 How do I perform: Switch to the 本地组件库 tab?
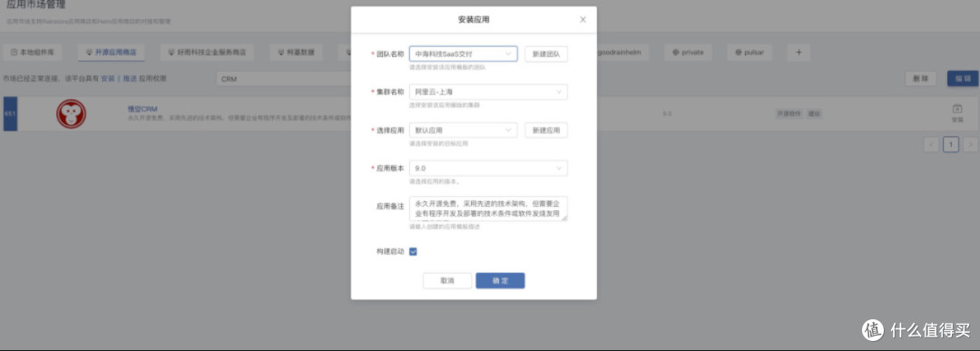(x=33, y=53)
